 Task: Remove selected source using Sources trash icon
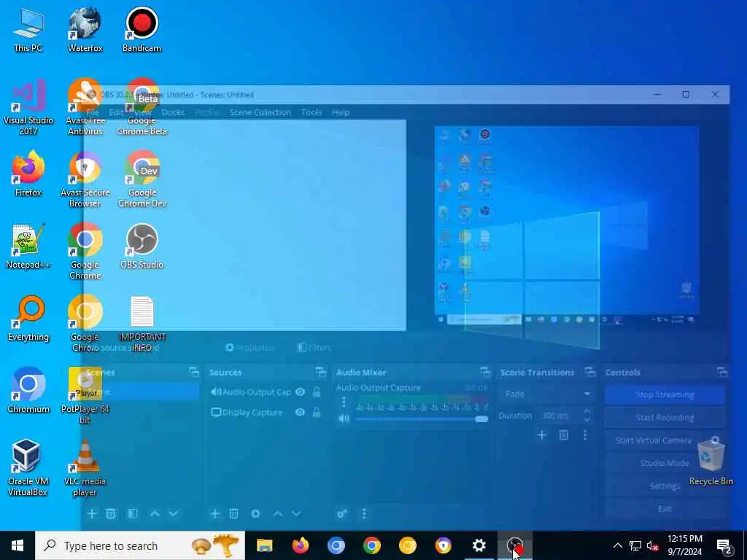point(233,513)
